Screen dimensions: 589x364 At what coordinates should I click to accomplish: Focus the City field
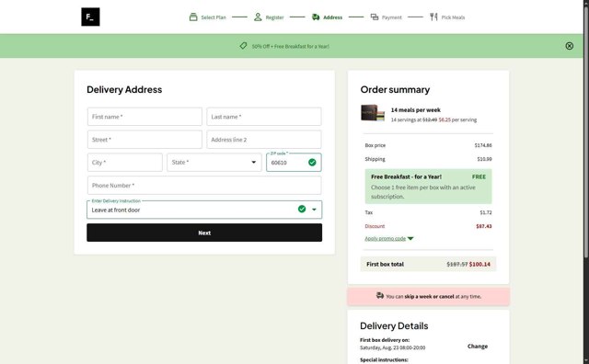(125, 163)
